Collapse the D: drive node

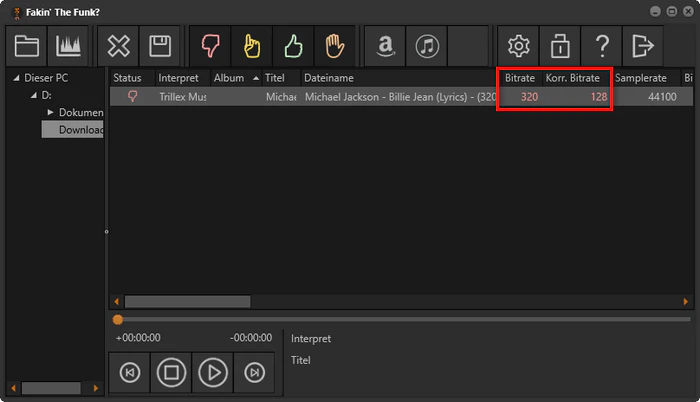pos(33,95)
